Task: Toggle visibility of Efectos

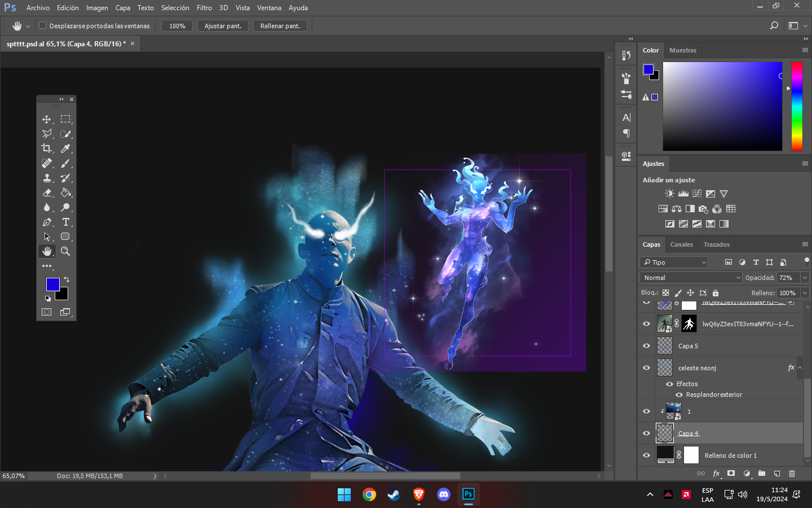Action: 669,384
